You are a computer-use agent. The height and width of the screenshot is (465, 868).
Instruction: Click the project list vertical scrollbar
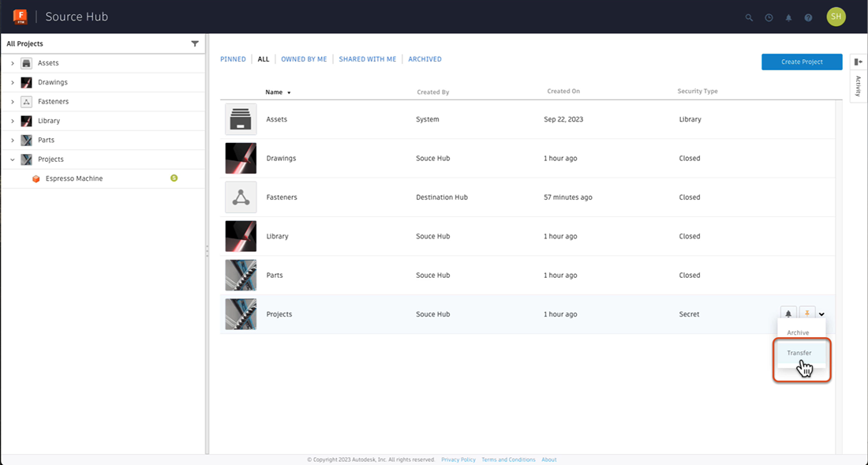click(838, 277)
